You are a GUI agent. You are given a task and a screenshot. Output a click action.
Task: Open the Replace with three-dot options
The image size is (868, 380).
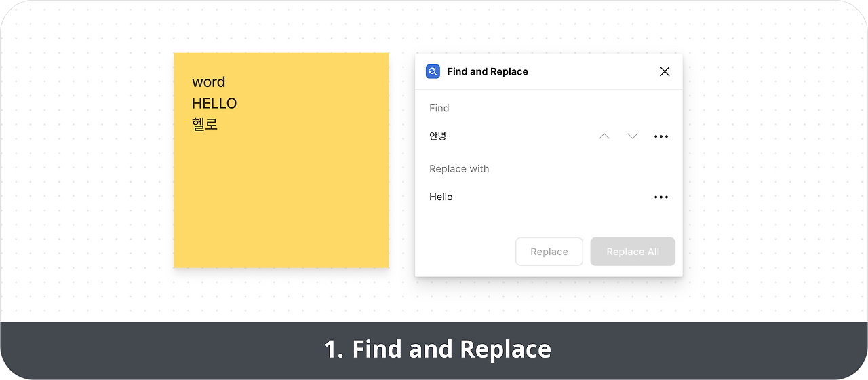click(x=661, y=197)
